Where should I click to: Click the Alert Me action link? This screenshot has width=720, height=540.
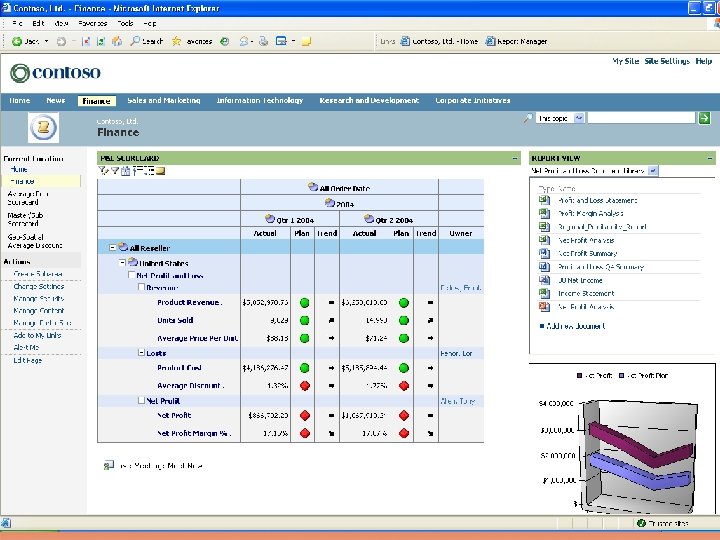(x=26, y=348)
